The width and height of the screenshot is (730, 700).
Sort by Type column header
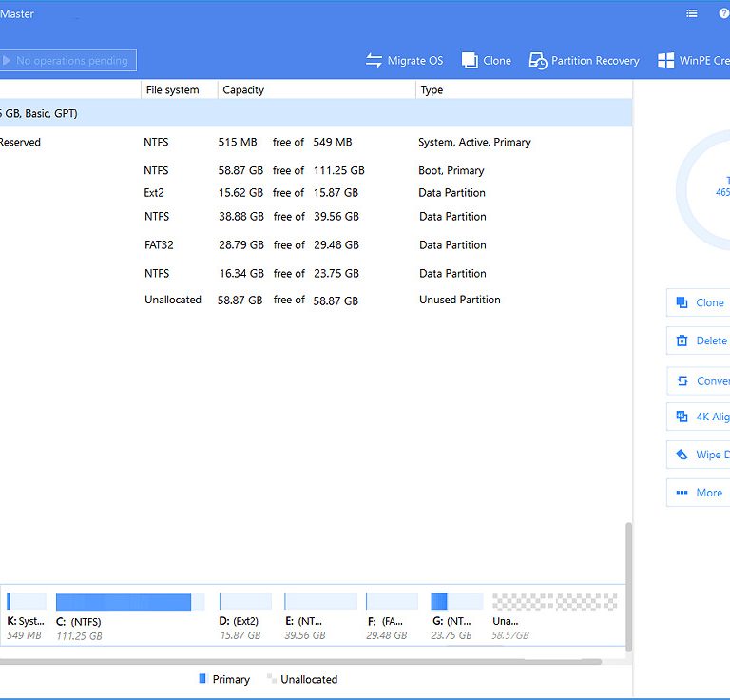(x=524, y=89)
